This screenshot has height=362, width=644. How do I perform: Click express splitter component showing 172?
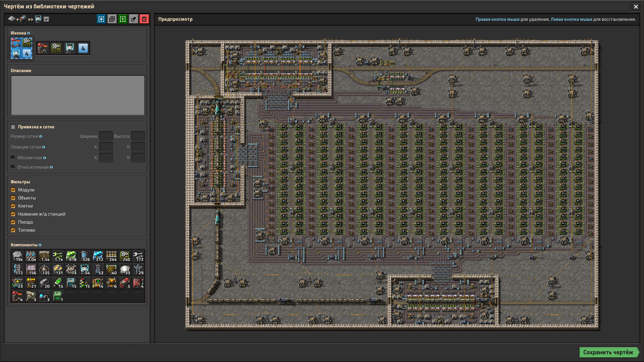pyautogui.click(x=17, y=269)
